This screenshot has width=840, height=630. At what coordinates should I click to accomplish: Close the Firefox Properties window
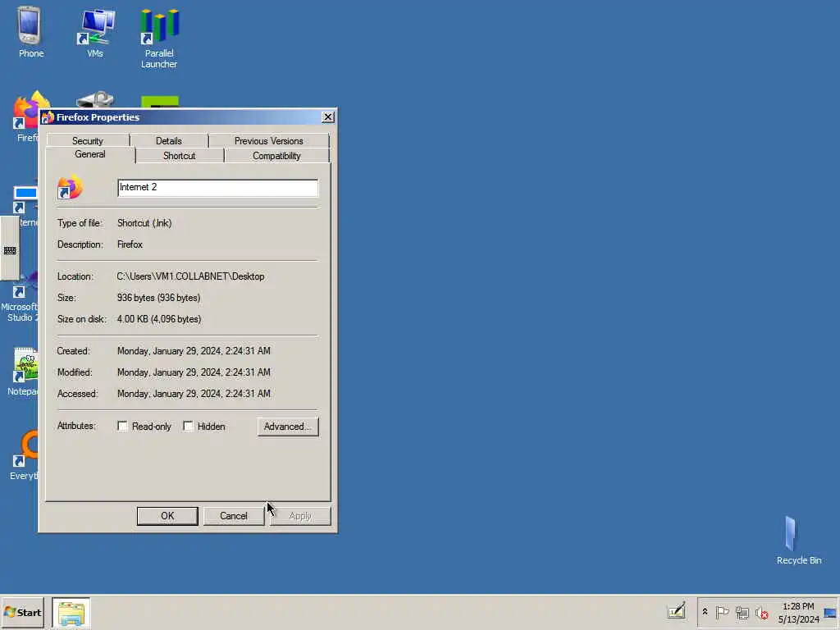(x=328, y=116)
